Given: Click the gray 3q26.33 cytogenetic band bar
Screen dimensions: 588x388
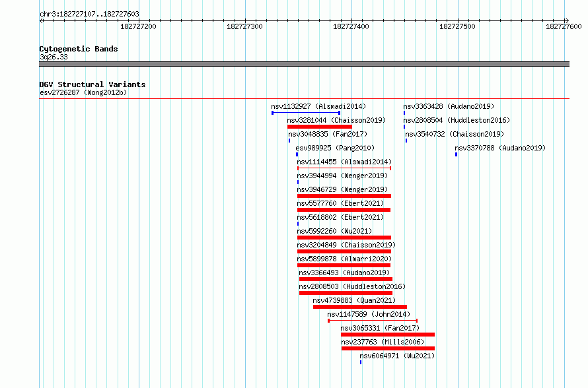Looking at the screenshot, I should pos(304,64).
